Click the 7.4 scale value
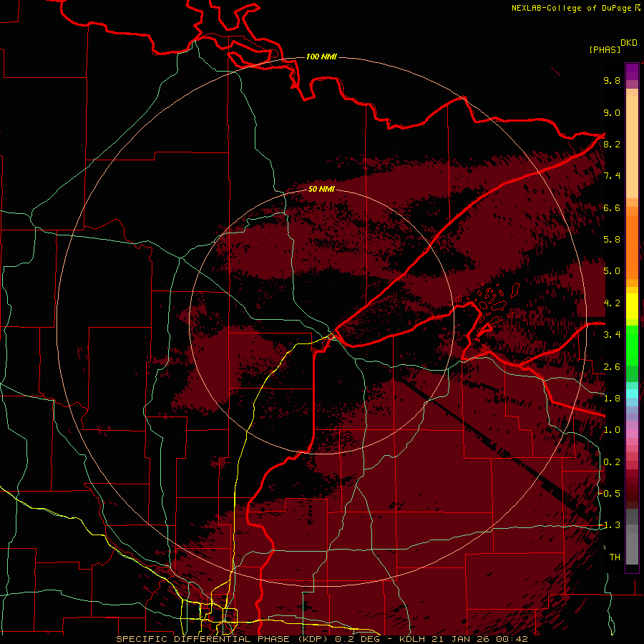This screenshot has height=644, width=644. point(612,176)
